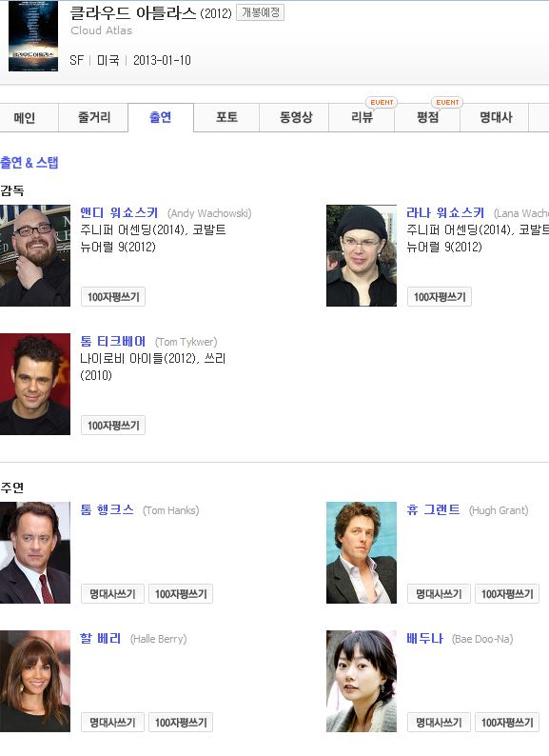Open the 리뷰 tab

tap(362, 117)
